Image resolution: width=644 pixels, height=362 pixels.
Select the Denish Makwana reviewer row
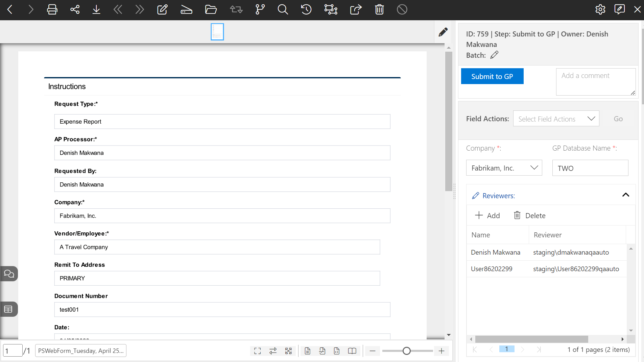[x=547, y=252]
